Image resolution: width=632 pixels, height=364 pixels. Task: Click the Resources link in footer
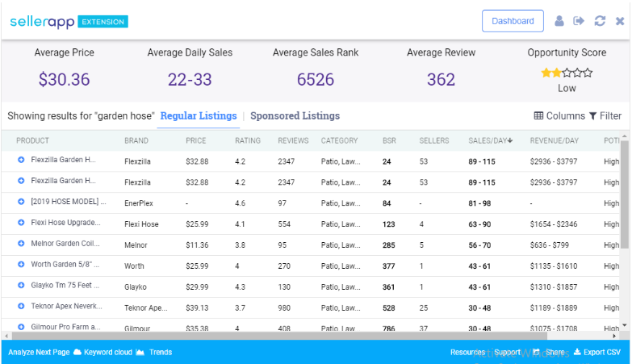pyautogui.click(x=467, y=353)
